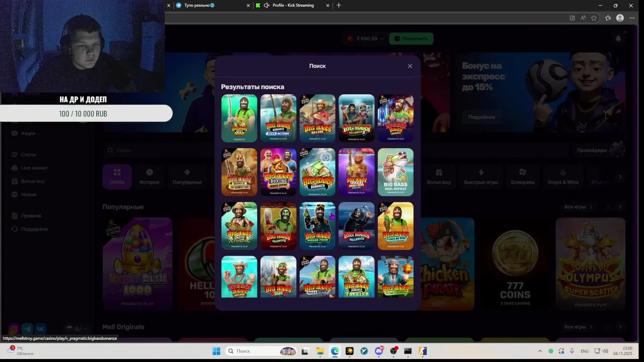This screenshot has width=644, height=362.
Task: Expand the RU language dropdown
Action: tap(76, 329)
